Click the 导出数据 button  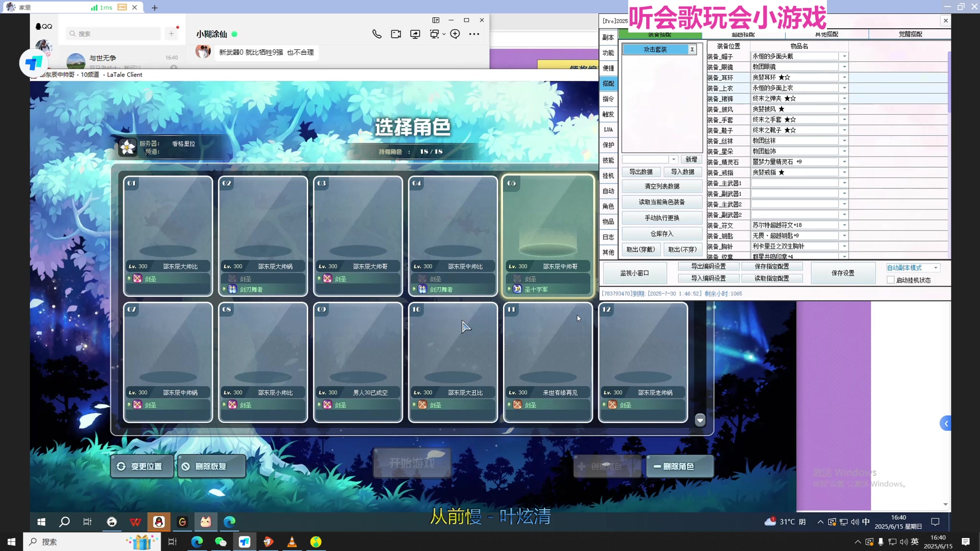coord(641,172)
